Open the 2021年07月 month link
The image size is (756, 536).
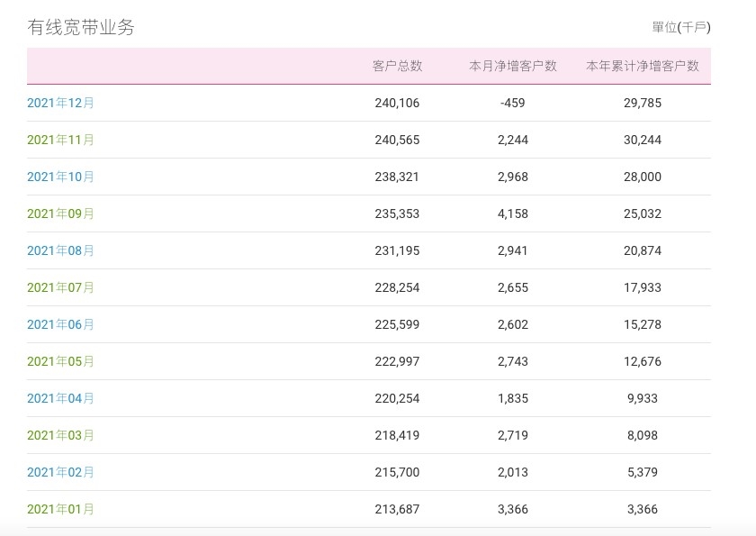[60, 287]
